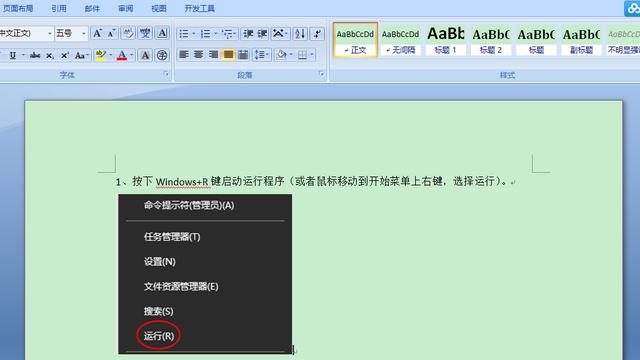Align text to the left
The height and width of the screenshot is (360, 640).
[184, 55]
